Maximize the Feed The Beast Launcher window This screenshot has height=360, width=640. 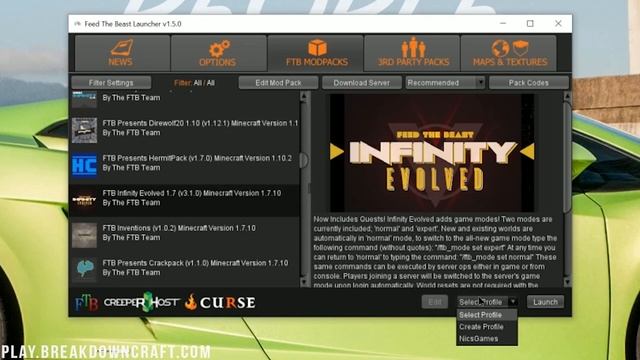click(x=530, y=24)
